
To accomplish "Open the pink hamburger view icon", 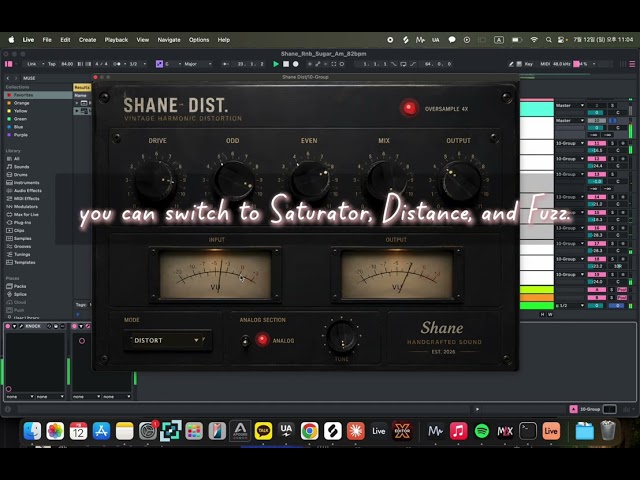I will click(632, 64).
